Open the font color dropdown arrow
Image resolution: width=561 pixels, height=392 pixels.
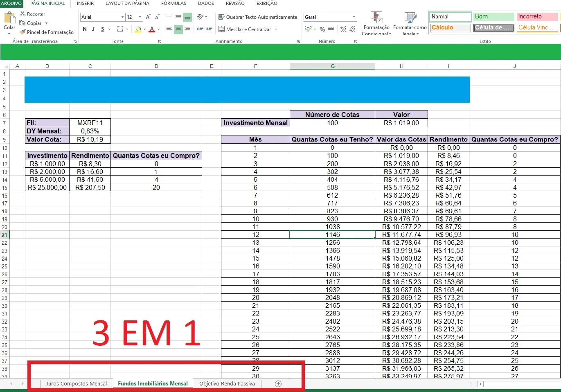tap(158, 29)
